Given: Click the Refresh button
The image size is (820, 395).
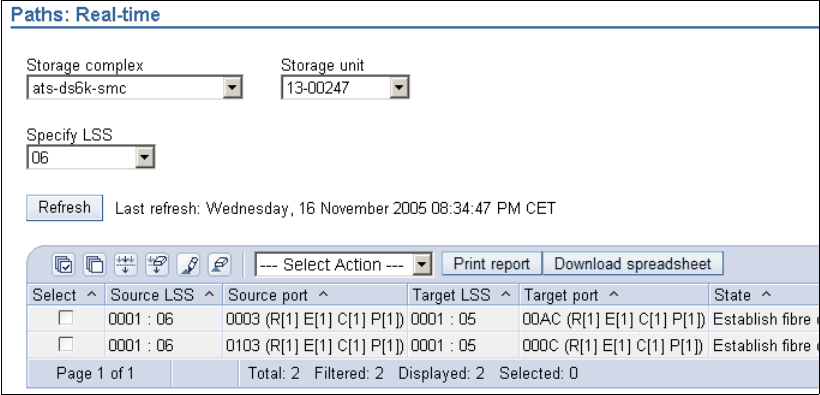Looking at the screenshot, I should (64, 208).
